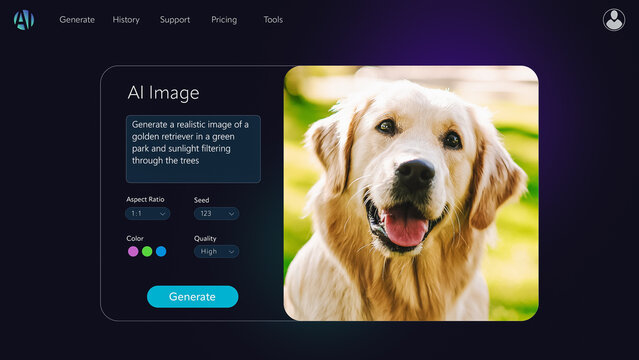Click the Quality label
Viewport: 639px width, 360px height.
point(205,239)
